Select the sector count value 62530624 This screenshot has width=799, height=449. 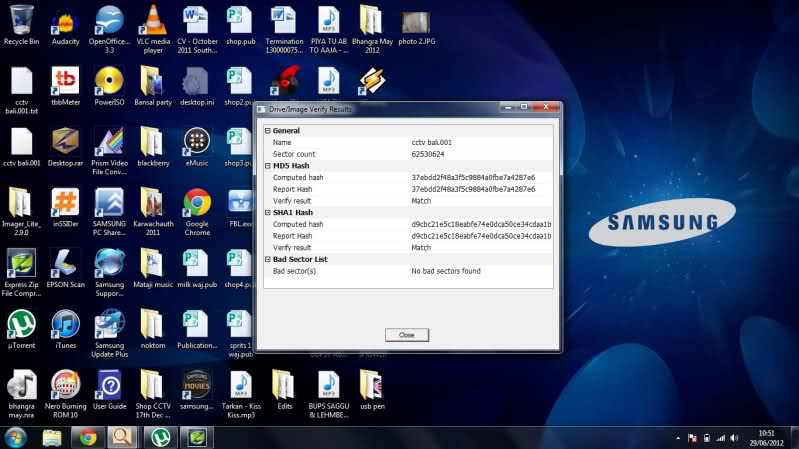click(x=428, y=154)
